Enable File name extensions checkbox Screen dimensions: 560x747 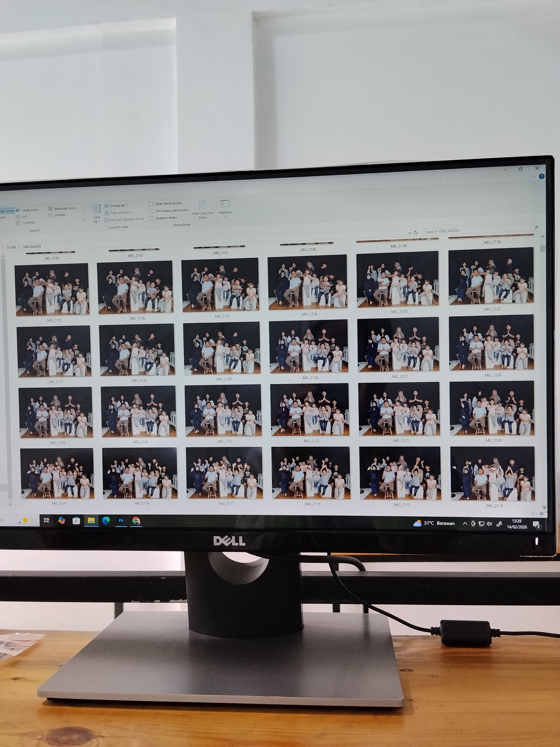pyautogui.click(x=151, y=211)
